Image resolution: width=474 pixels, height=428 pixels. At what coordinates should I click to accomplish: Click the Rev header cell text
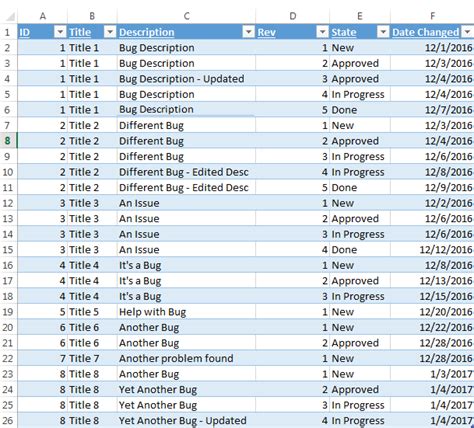(267, 32)
